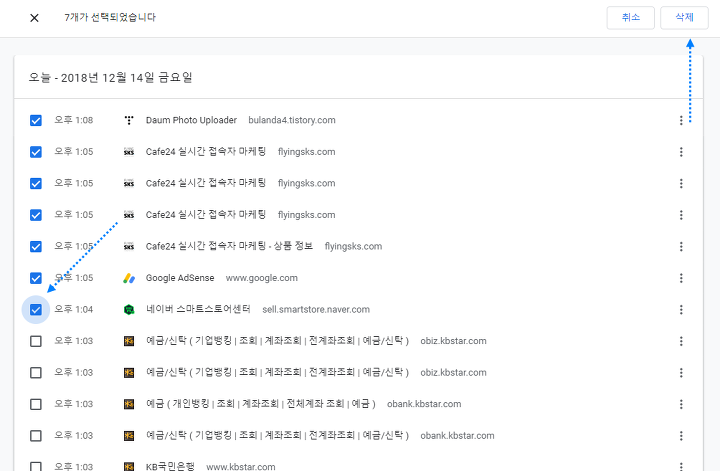Click the KB국민은행 row favicon
Screen dimensions: 720x471
coord(129,466)
